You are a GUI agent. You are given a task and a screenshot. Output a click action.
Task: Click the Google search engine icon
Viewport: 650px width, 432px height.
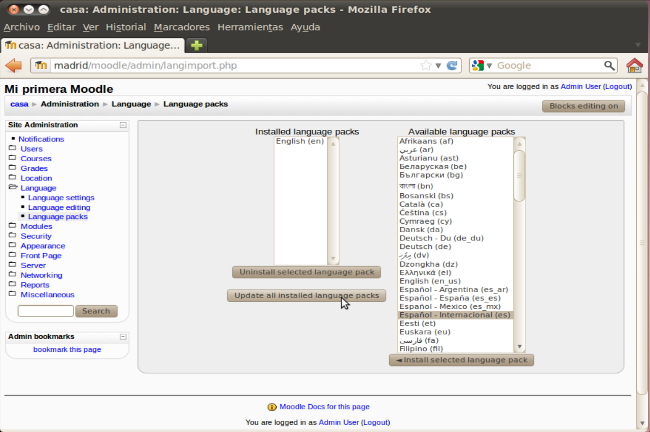(x=480, y=65)
